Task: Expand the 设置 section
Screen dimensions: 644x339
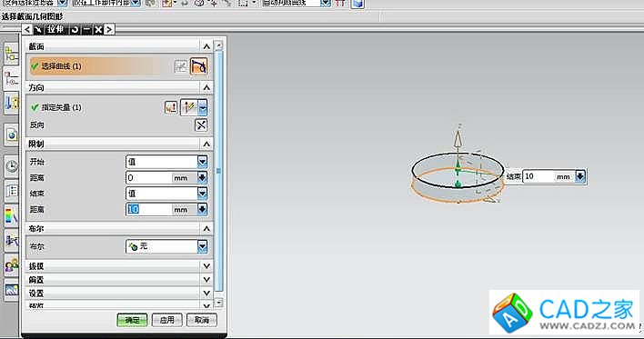Action: click(x=206, y=293)
